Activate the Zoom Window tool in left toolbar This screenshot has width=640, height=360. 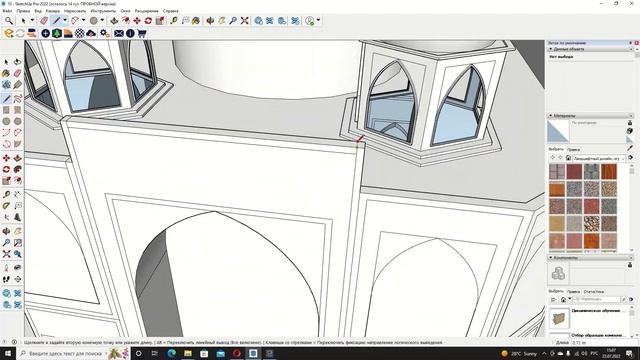(x=18, y=243)
